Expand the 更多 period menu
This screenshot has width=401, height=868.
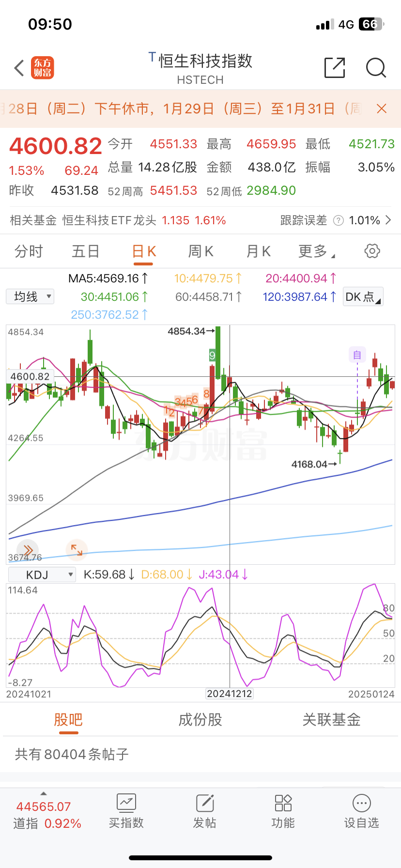click(x=317, y=251)
